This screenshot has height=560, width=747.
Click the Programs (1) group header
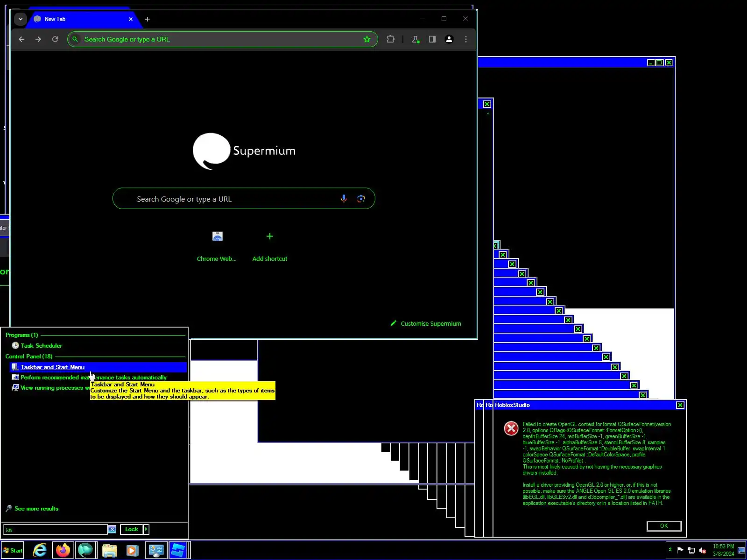tap(21, 335)
